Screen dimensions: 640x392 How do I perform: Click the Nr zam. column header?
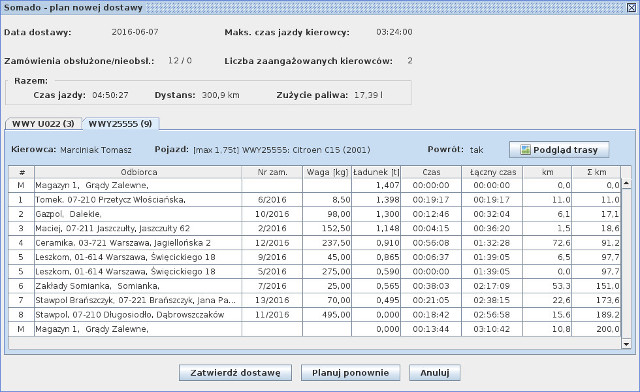point(272,172)
